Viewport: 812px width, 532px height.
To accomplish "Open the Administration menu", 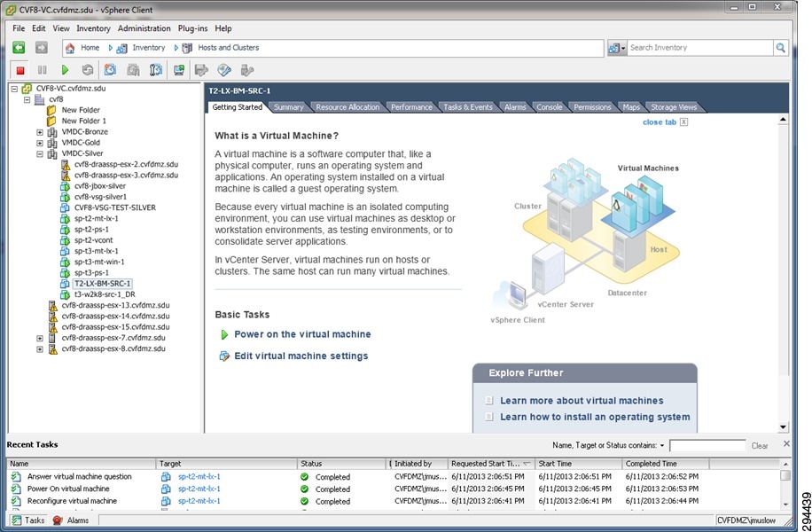I will pyautogui.click(x=144, y=28).
